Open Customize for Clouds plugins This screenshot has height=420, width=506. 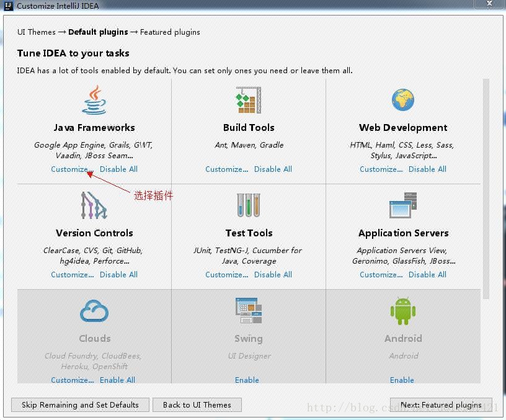pyautogui.click(x=73, y=380)
